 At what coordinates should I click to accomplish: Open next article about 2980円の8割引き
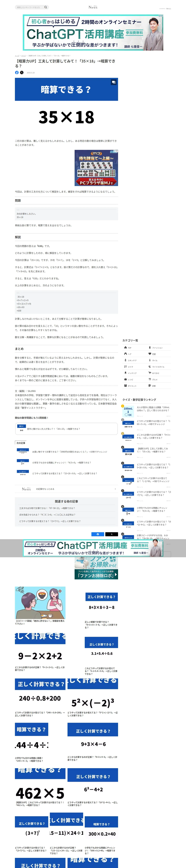[x=66, y=452]
